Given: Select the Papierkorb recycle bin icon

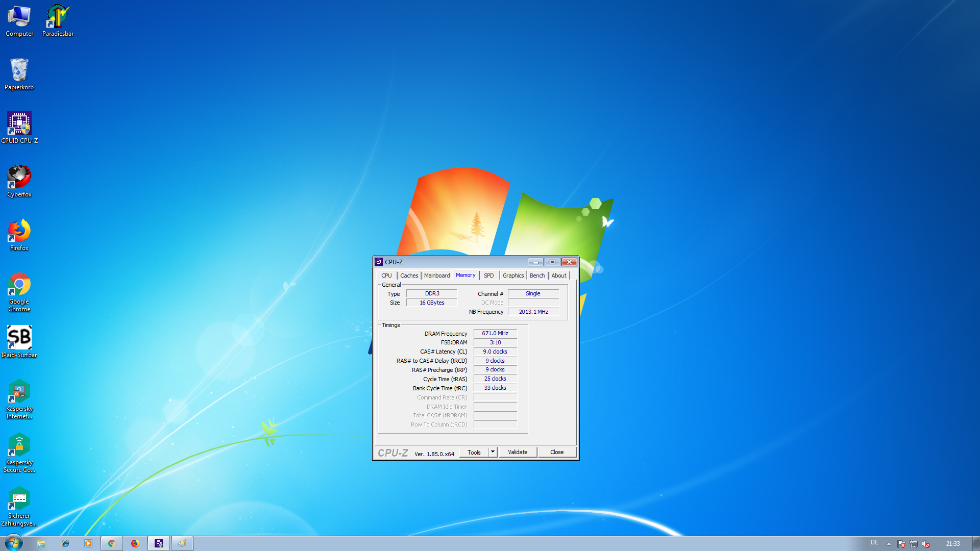Looking at the screenshot, I should click(19, 74).
